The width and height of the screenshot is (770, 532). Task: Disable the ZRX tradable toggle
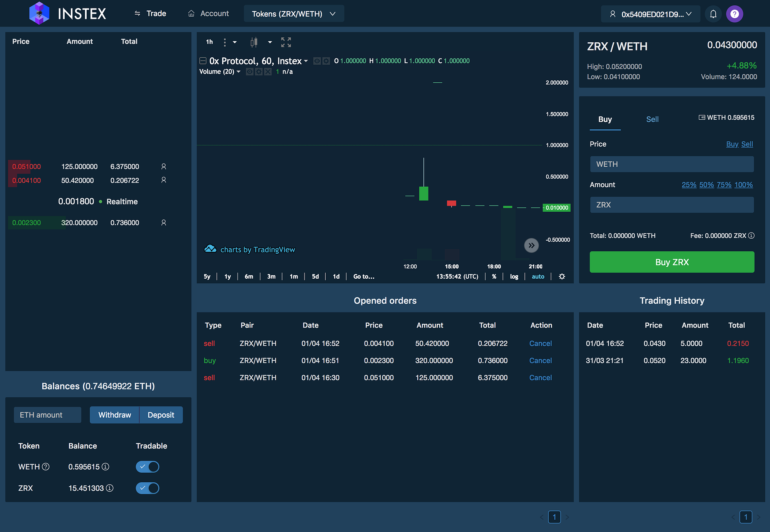coord(147,488)
